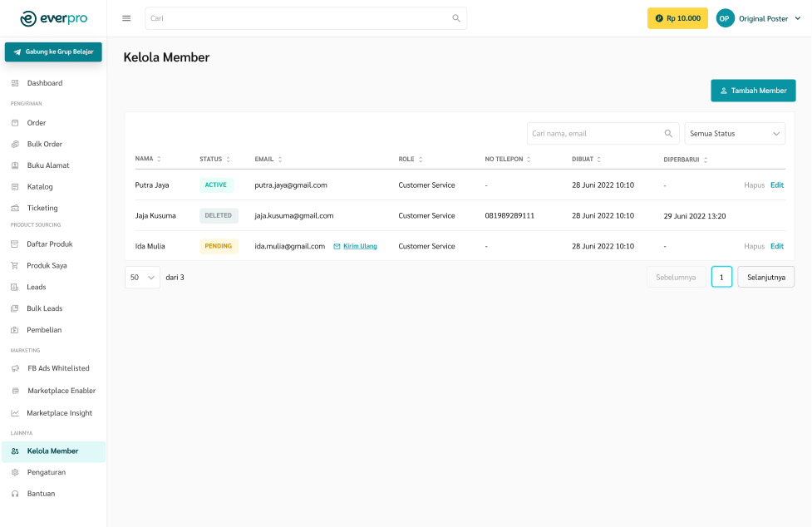812x527 pixels.
Task: Click the Kelola Member people icon
Action: [15, 451]
